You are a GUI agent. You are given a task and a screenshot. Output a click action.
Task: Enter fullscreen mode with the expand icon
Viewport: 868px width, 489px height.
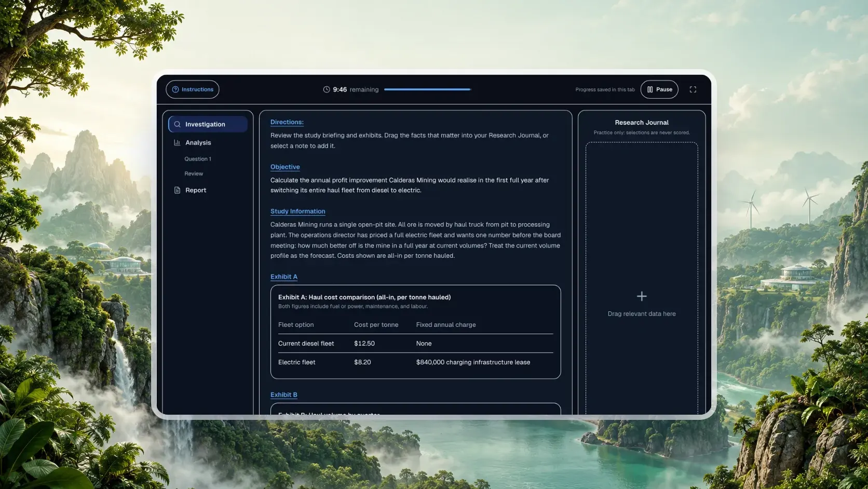[693, 89]
